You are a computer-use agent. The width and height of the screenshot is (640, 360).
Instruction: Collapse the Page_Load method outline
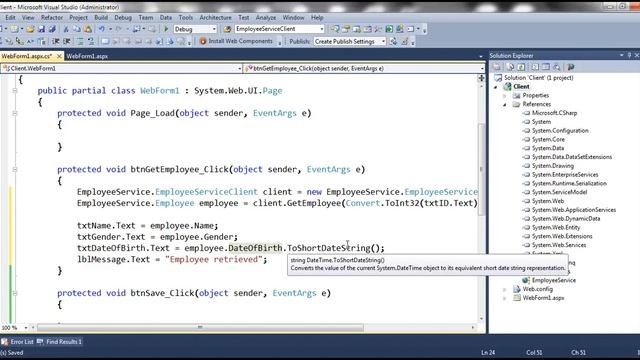point(15,113)
